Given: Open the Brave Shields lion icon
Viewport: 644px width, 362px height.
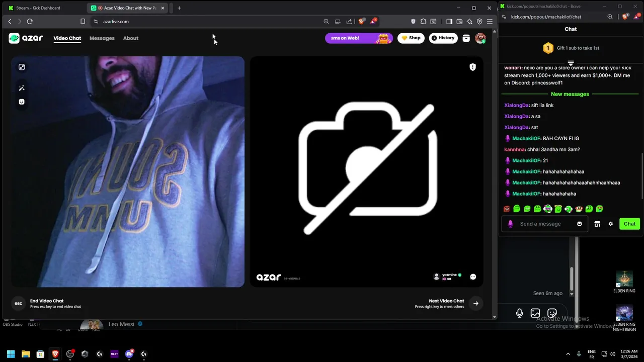Looking at the screenshot, I should click(x=361, y=22).
